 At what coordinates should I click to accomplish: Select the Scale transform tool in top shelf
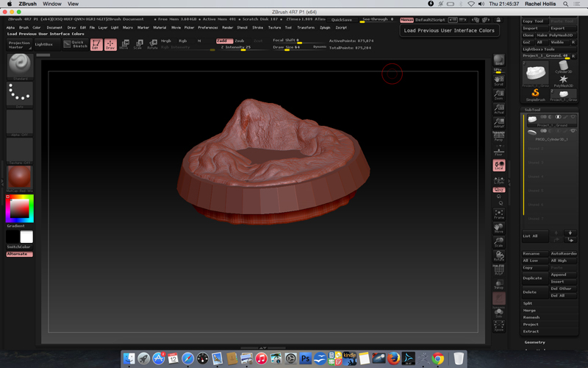click(138, 45)
